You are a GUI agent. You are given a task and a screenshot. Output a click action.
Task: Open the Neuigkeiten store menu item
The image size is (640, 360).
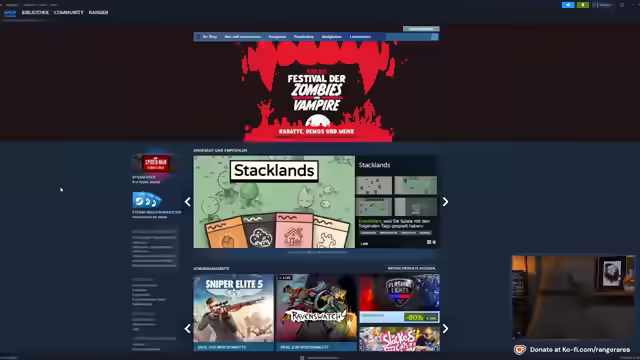coord(331,37)
